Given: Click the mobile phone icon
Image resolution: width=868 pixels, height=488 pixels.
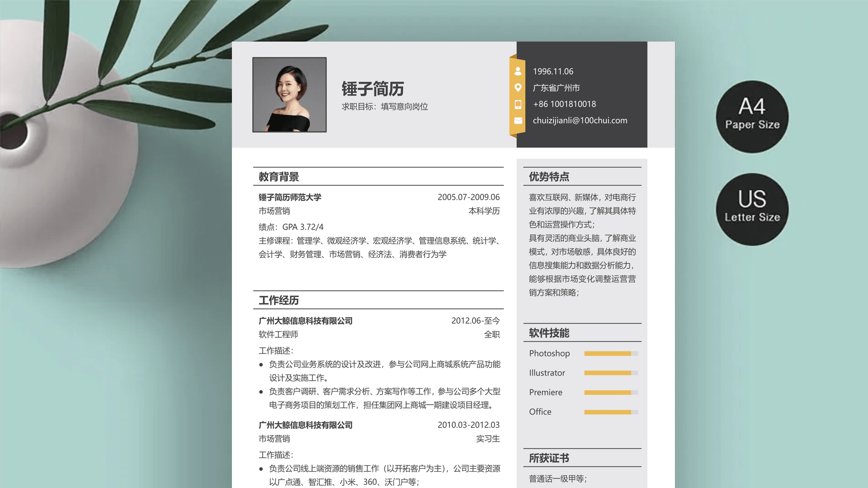Looking at the screenshot, I should (518, 104).
